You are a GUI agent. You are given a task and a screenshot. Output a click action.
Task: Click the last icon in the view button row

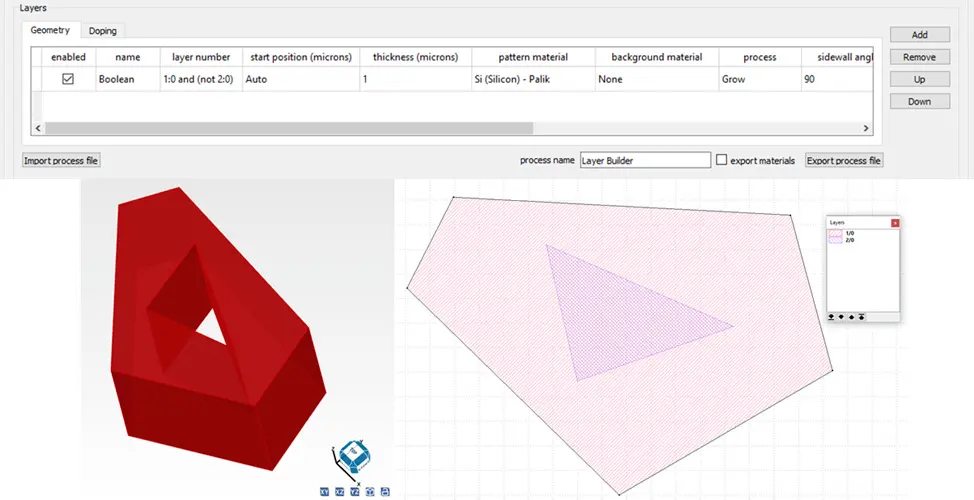tap(385, 492)
